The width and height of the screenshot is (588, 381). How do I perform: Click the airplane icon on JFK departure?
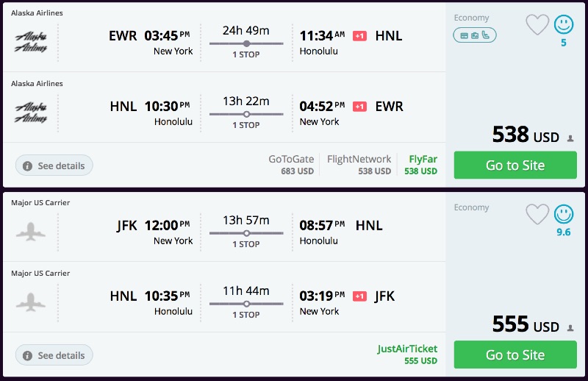[31, 232]
